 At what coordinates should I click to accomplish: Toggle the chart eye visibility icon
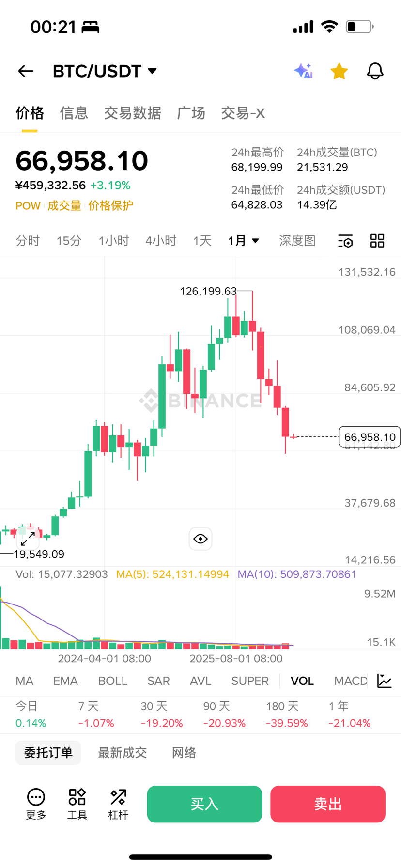click(x=200, y=539)
